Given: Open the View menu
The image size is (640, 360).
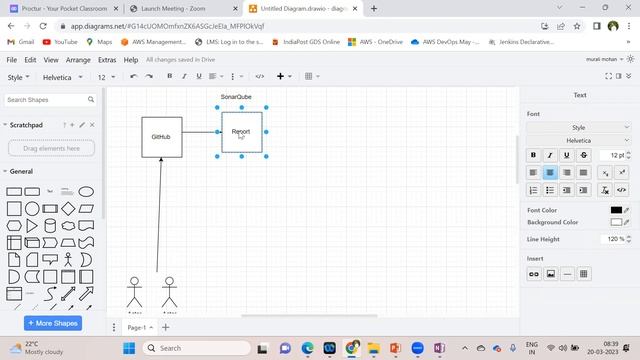Looking at the screenshot, I should 51,60.
